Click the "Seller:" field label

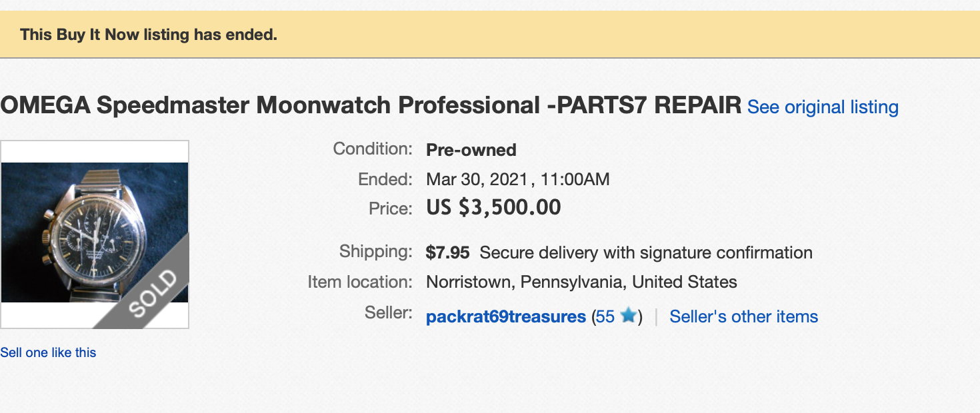pyautogui.click(x=389, y=312)
